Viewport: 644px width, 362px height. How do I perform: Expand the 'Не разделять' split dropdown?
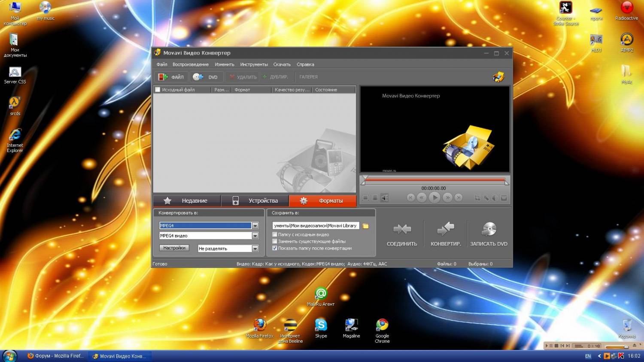(255, 249)
